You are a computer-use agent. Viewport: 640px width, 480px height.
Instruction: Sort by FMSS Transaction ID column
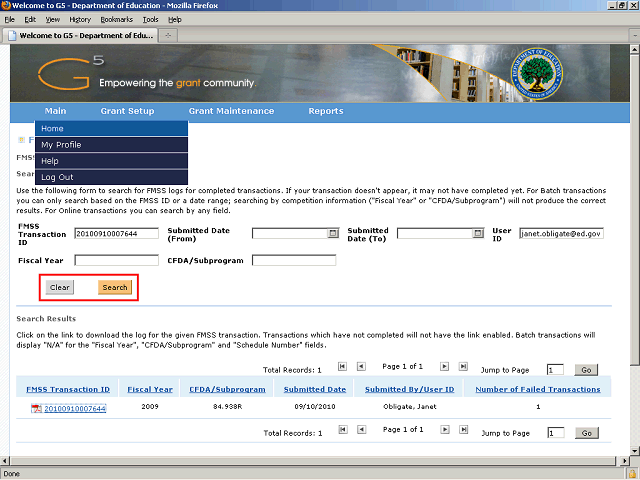[x=68, y=389]
